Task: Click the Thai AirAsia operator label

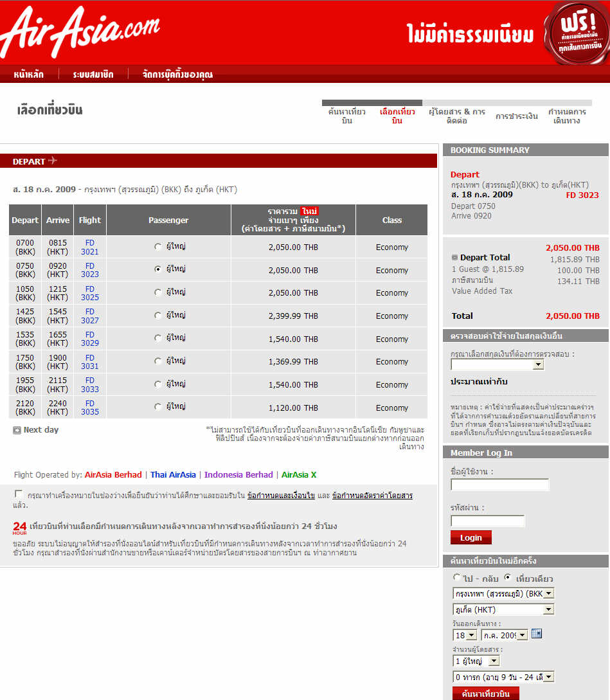Action: 174,474
